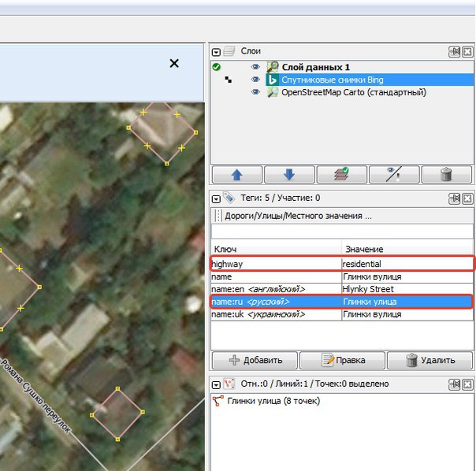
Task: Close the selection panel
Action: [x=467, y=385]
